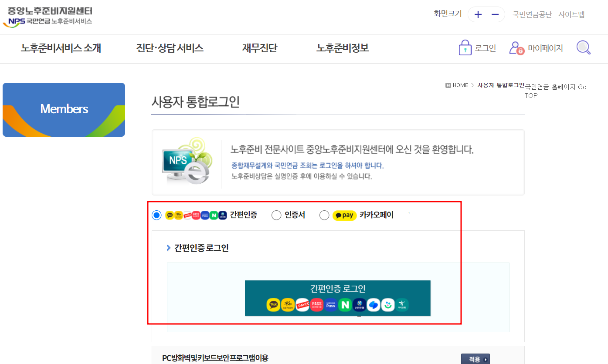608x364 pixels.
Task: Click 사용자 통합로그인 page heading
Action: click(195, 102)
